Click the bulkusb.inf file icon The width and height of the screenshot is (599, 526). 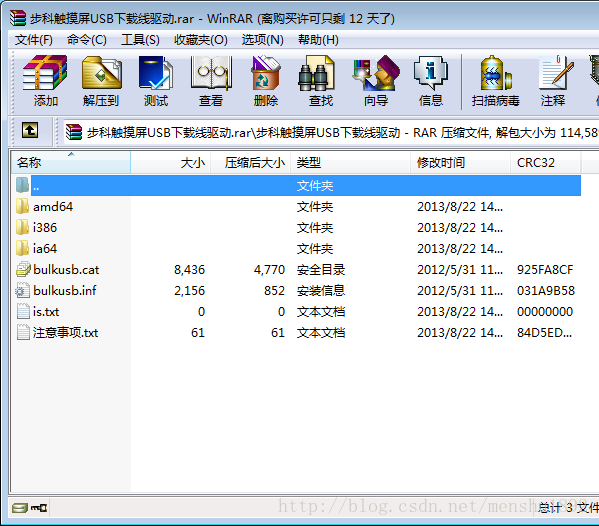click(x=23, y=291)
